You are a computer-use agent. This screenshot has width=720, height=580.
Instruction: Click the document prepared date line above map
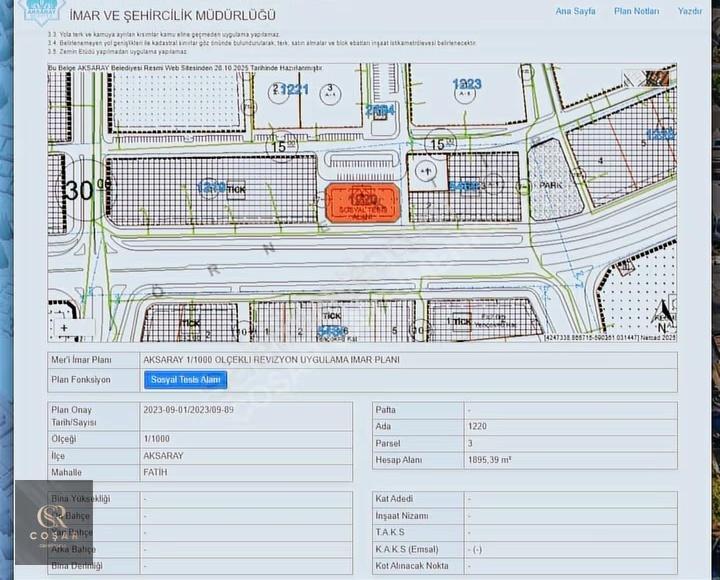185,68
